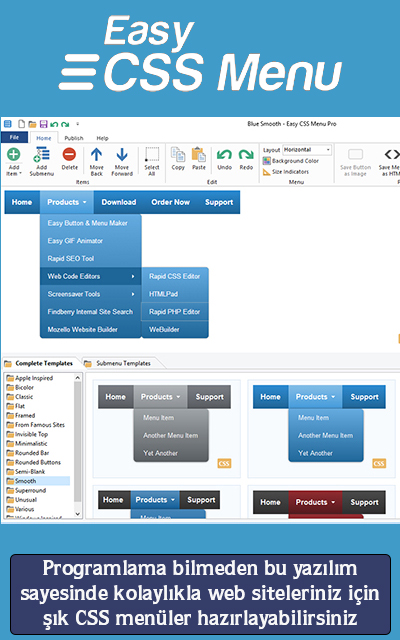
Task: Click small undo arrow in quick toolbar
Action: [x=54, y=124]
